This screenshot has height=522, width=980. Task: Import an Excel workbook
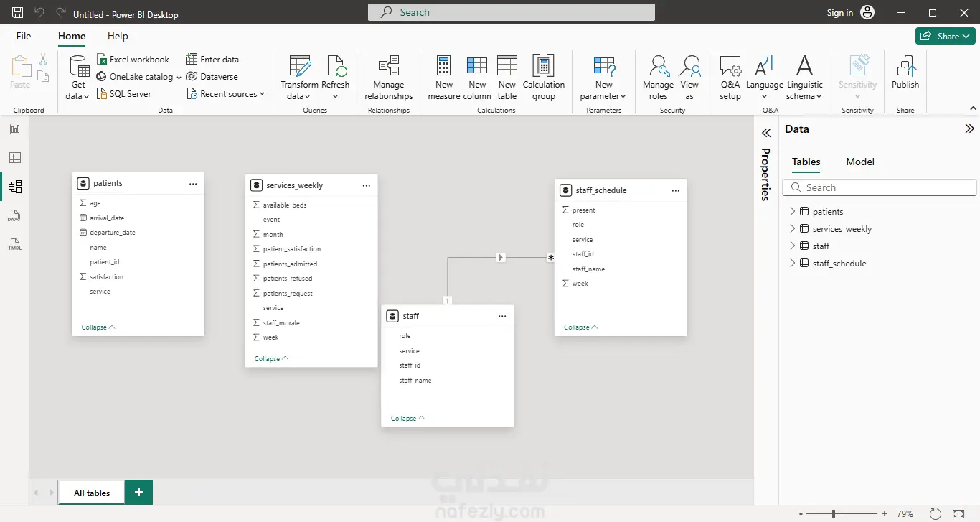click(133, 60)
